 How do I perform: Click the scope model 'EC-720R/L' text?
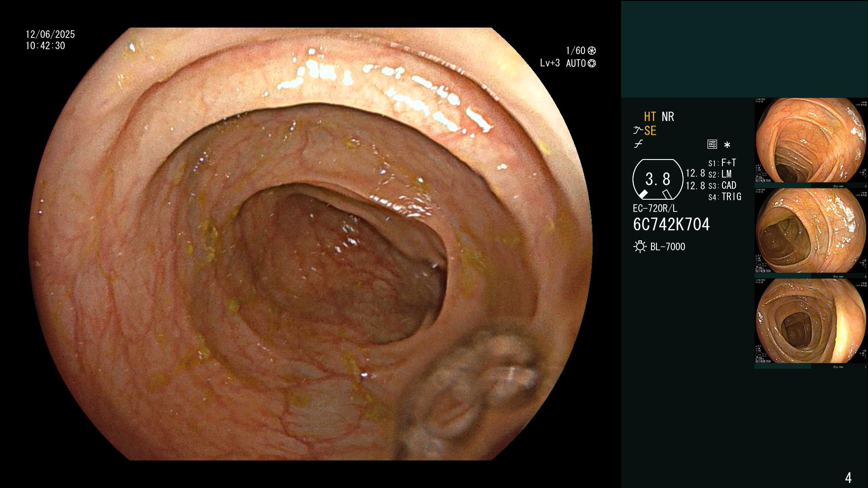[655, 208]
